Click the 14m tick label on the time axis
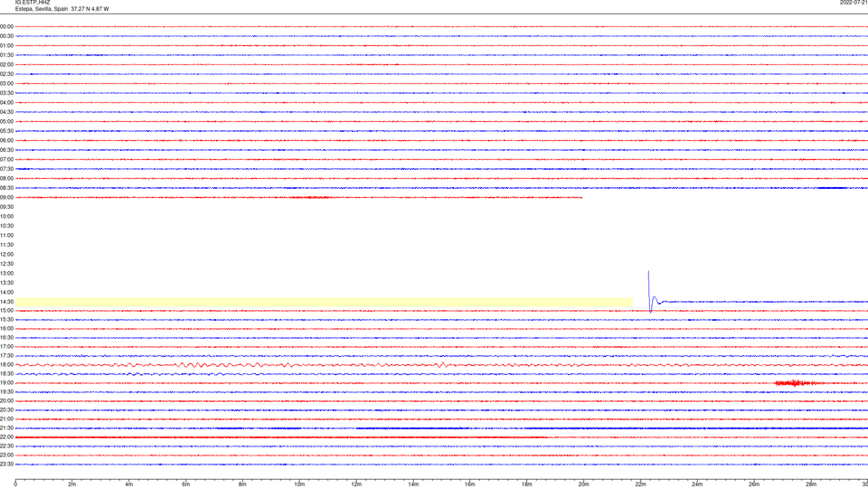Image resolution: width=868 pixels, height=488 pixels. 413,484
